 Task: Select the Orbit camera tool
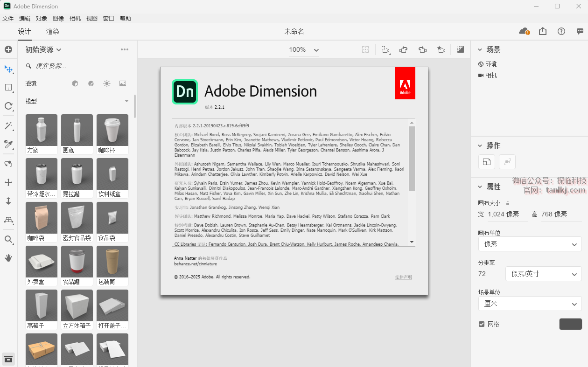[x=8, y=164]
